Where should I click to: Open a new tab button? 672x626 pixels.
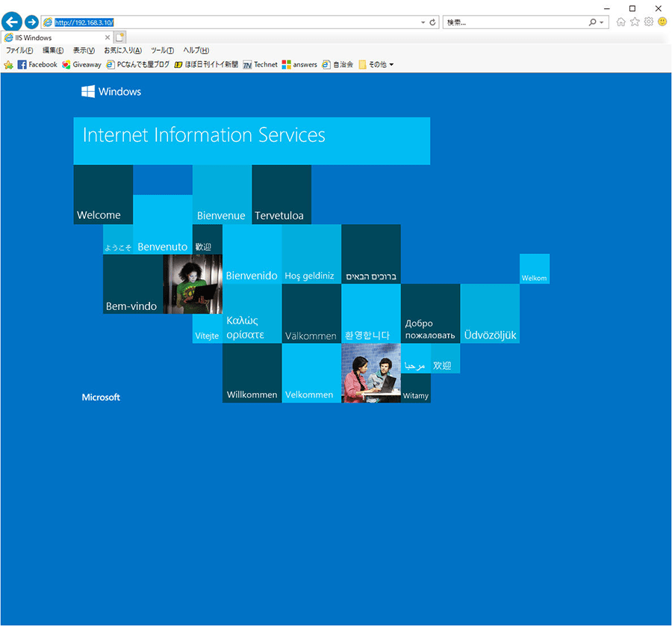(120, 37)
